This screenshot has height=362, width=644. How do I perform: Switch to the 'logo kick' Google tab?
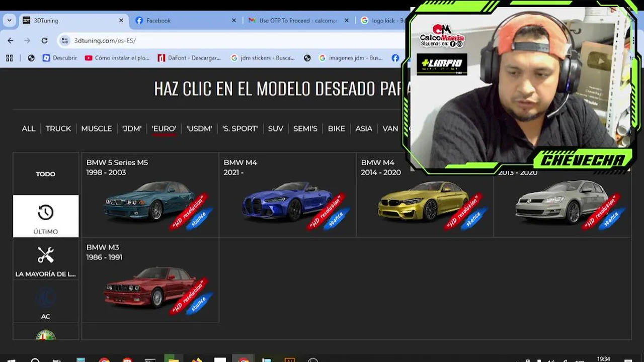(x=383, y=21)
